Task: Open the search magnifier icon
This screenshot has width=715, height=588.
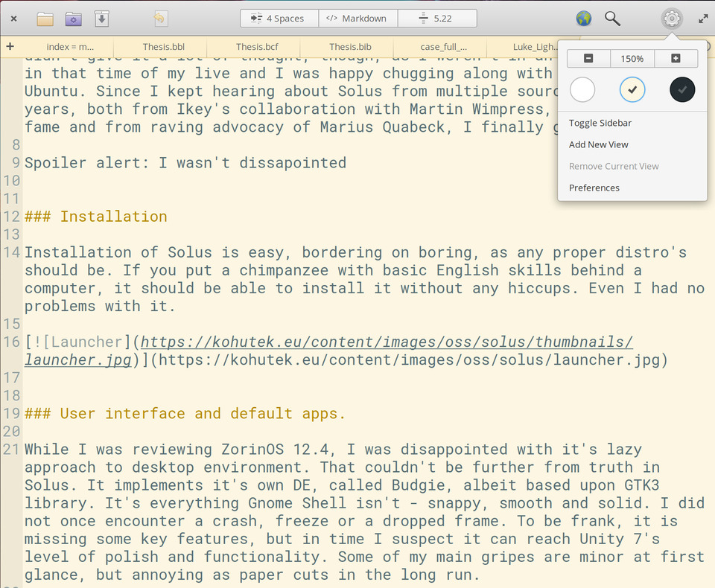Action: pos(612,19)
